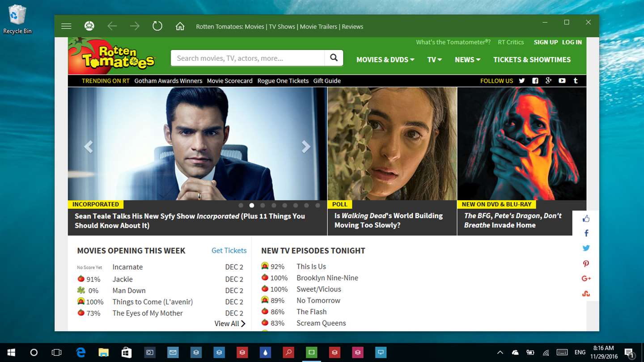Open Gotham Awards Winners trending link

click(x=168, y=81)
